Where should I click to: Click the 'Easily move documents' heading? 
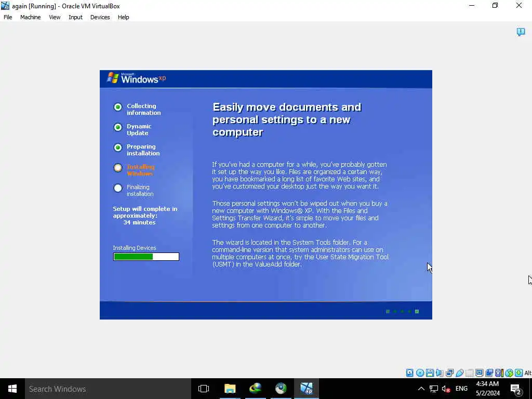point(287,119)
